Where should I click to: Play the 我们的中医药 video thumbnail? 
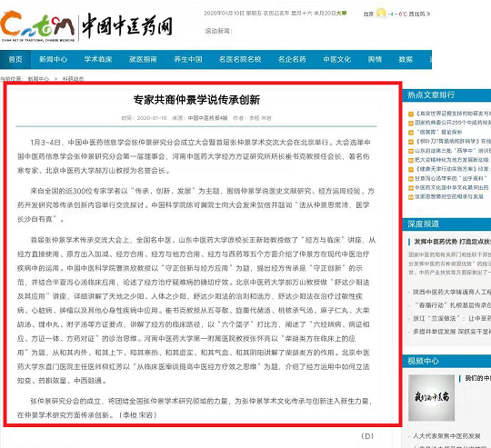coord(431,398)
